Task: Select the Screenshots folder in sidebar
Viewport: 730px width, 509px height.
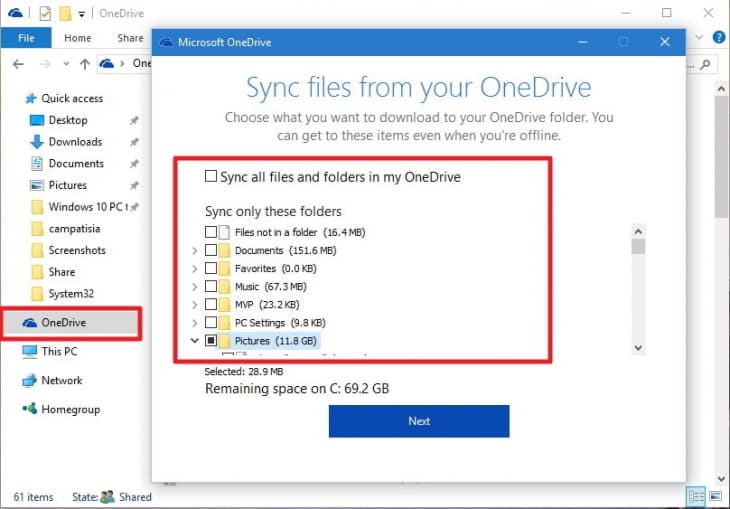Action: pyautogui.click(x=76, y=250)
